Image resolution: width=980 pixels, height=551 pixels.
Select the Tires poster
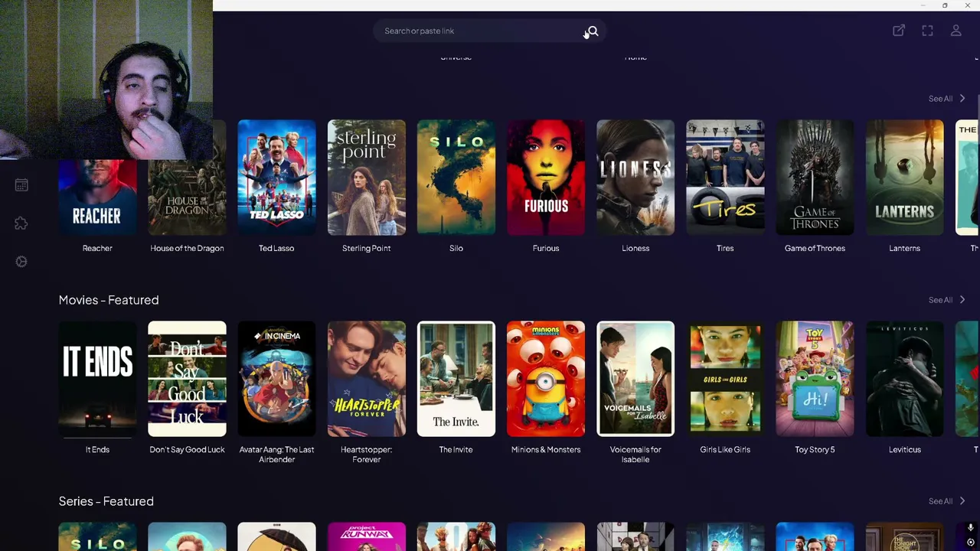click(725, 178)
